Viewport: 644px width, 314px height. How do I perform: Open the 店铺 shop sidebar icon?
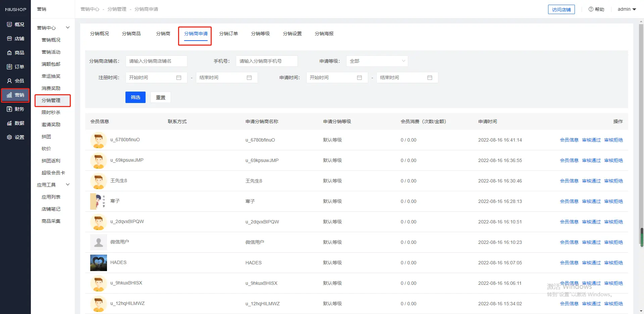pos(9,39)
